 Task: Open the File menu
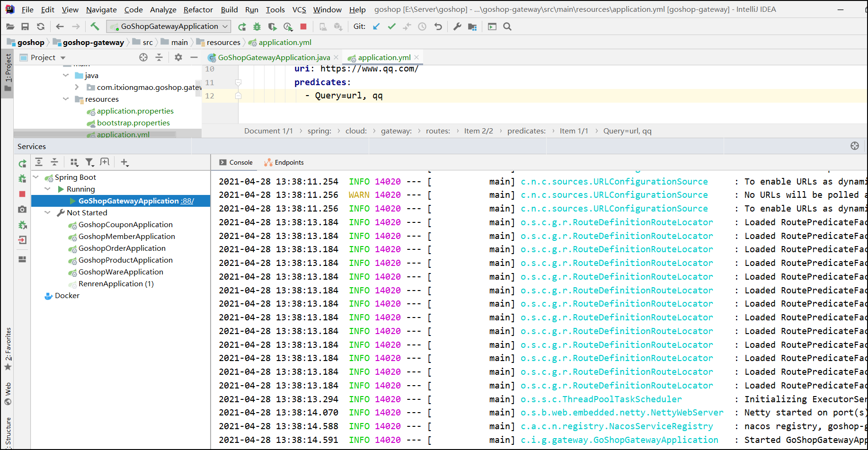click(x=27, y=9)
